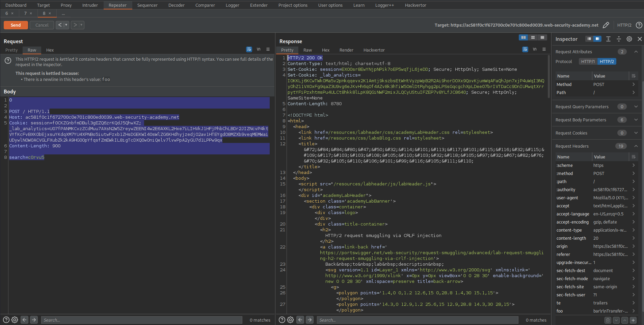Close Repeater tab 8
Image resolution: width=644 pixels, height=325 pixels.
click(50, 13)
